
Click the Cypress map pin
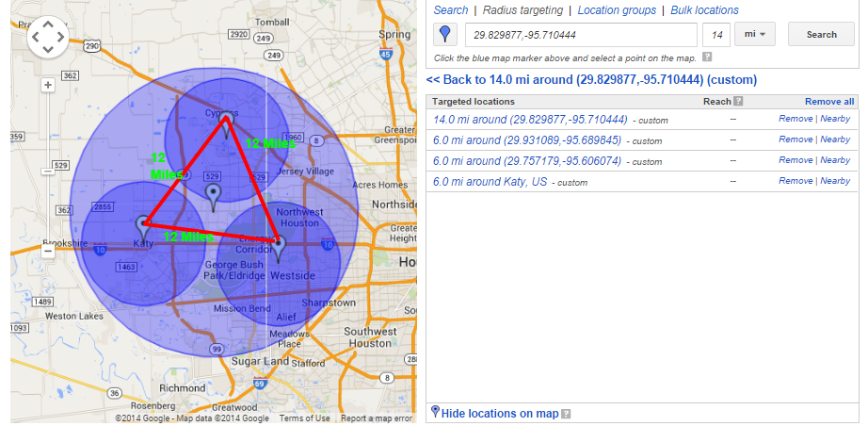226,124
